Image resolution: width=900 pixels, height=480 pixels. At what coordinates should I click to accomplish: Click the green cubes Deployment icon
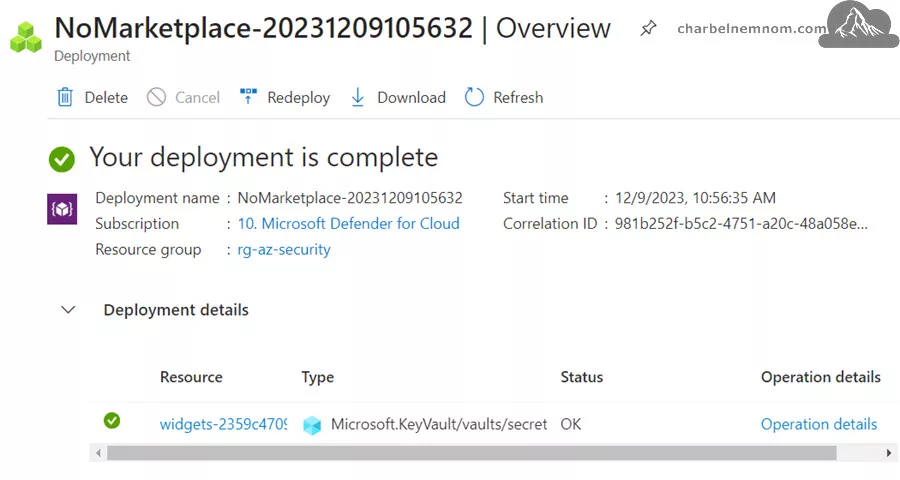pyautogui.click(x=26, y=37)
